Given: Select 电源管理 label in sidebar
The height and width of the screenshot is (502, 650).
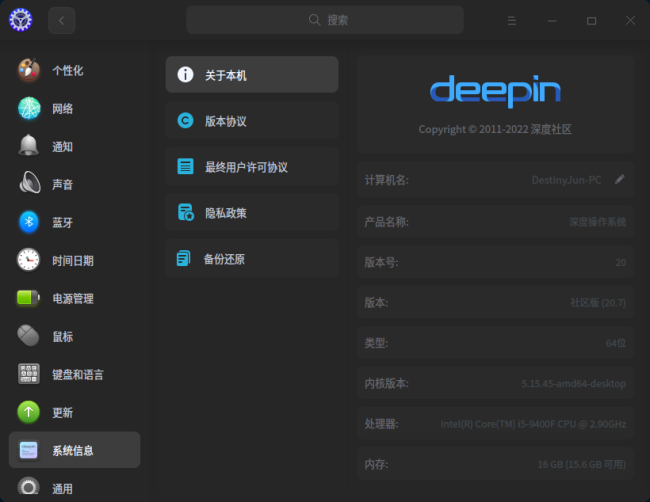Looking at the screenshot, I should tap(73, 298).
